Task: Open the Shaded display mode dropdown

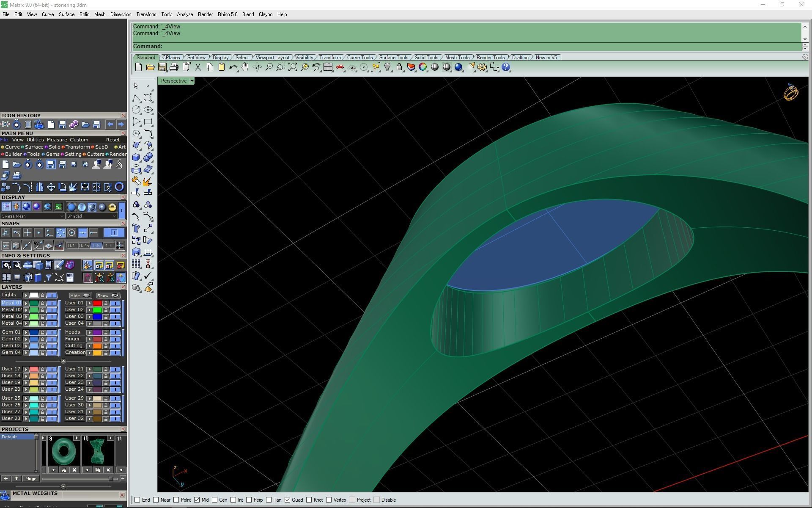Action: [x=91, y=216]
